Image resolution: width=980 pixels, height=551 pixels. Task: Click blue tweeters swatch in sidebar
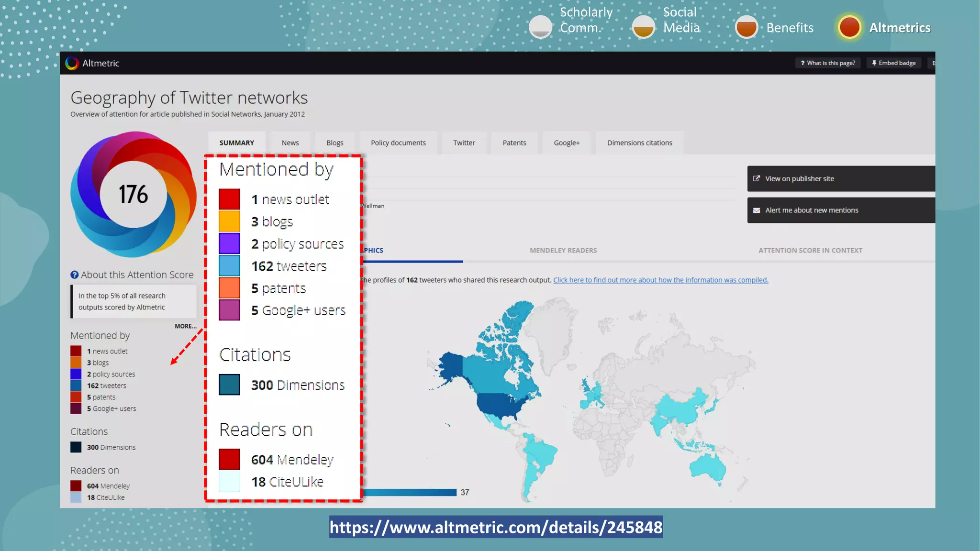click(x=76, y=386)
